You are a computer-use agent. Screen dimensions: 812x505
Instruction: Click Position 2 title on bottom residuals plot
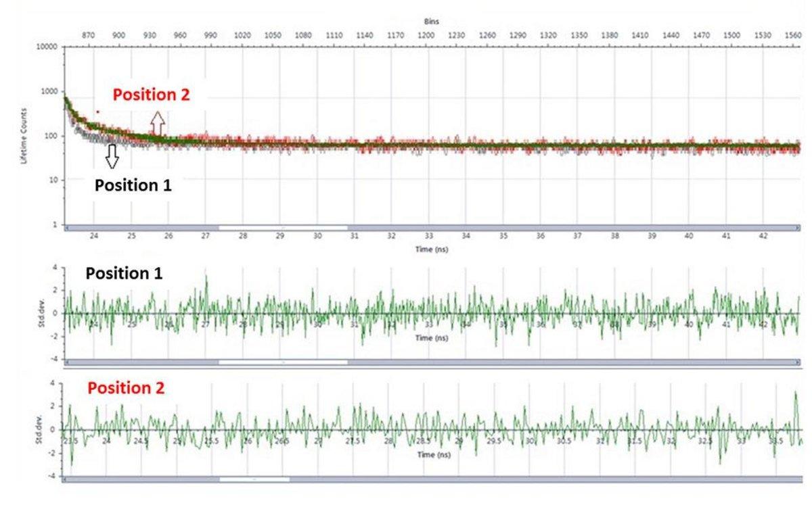[x=127, y=388]
